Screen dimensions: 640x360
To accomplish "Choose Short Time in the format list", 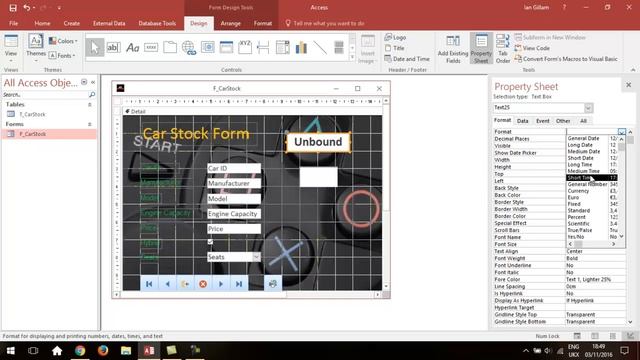I will pos(592,178).
